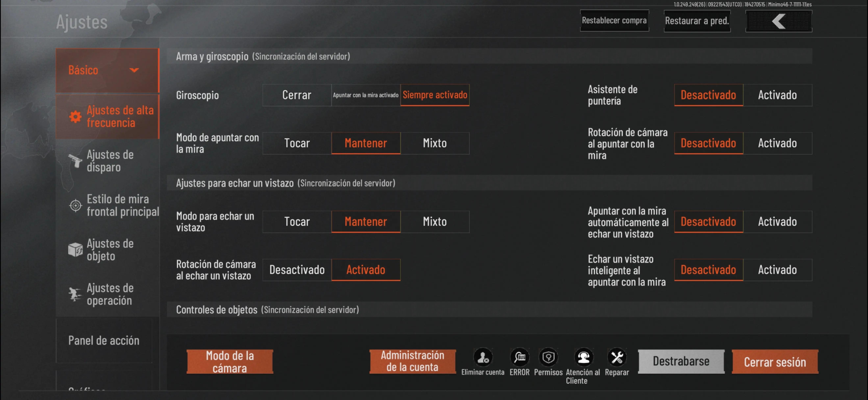Click the Restablecer compra button
The height and width of the screenshot is (400, 868).
(x=614, y=21)
